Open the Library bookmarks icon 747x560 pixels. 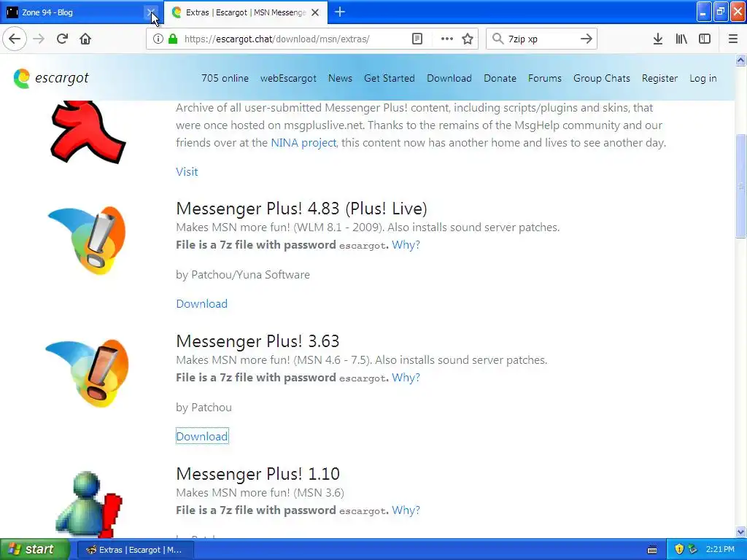681,39
